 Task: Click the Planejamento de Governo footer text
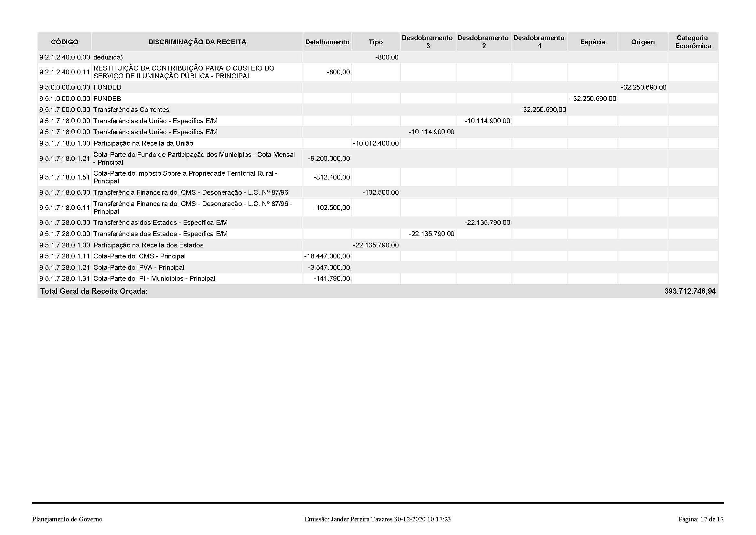[x=67, y=519]
